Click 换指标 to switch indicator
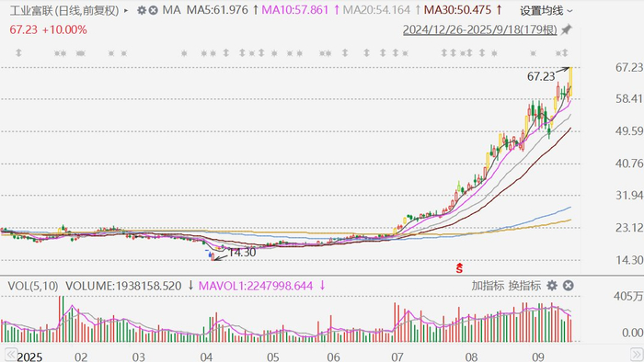The image size is (644, 362). 524,286
